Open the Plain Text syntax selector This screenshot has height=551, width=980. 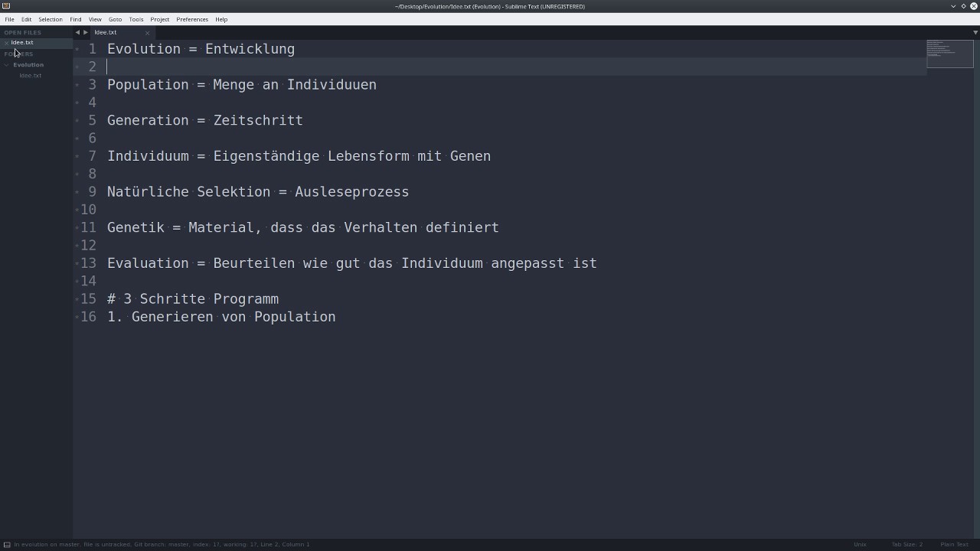pyautogui.click(x=954, y=545)
